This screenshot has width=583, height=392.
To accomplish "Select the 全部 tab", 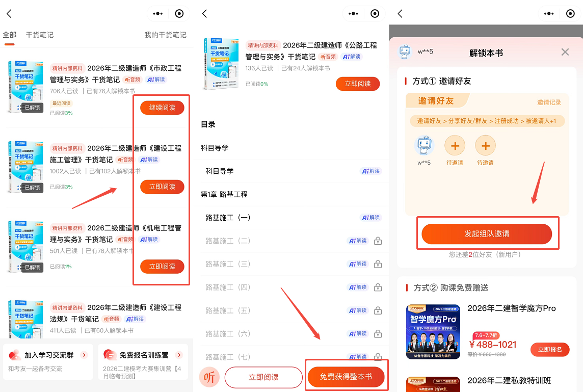I will [10, 35].
